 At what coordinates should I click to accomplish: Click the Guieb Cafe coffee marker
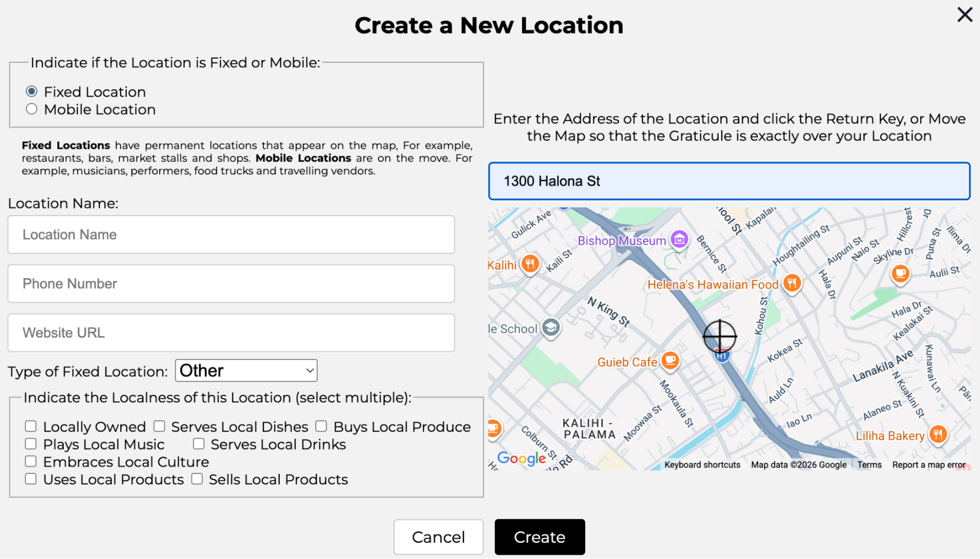670,361
